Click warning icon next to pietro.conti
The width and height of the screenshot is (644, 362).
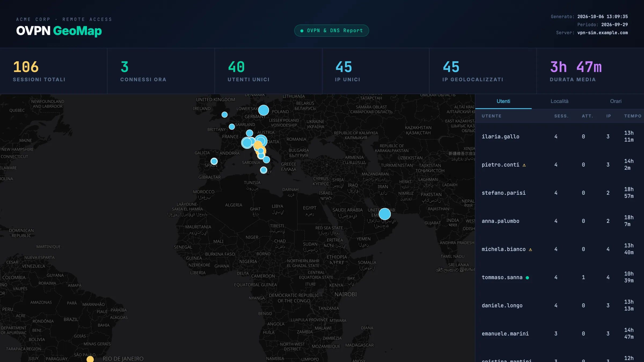524,165
